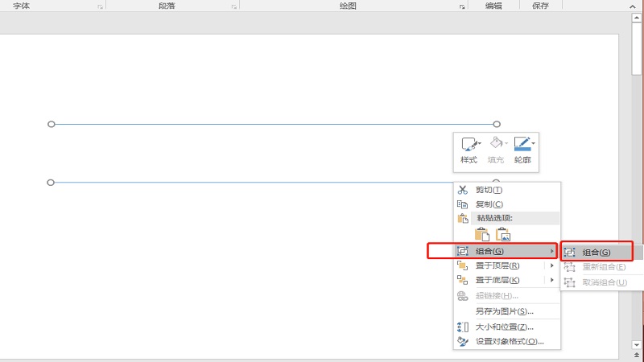Expand the 组合(G) submenu in context menu
The width and height of the screenshot is (644, 362).
(493, 251)
